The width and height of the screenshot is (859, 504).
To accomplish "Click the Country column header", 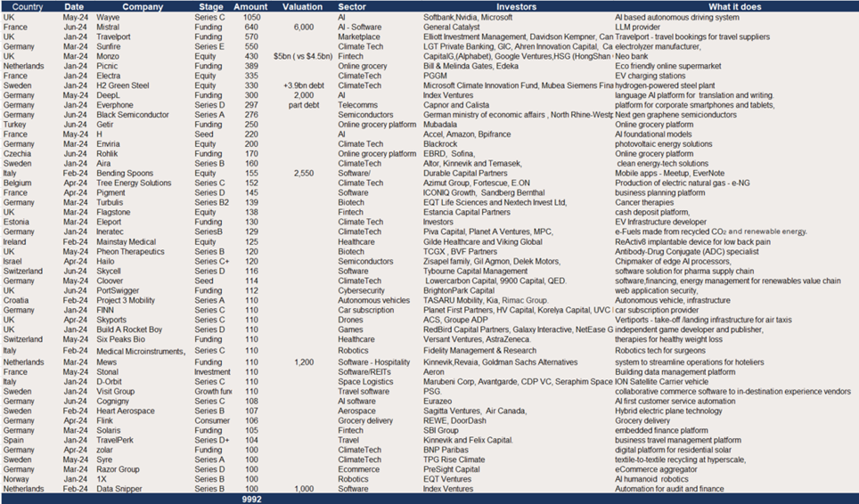I will tap(28, 6).
